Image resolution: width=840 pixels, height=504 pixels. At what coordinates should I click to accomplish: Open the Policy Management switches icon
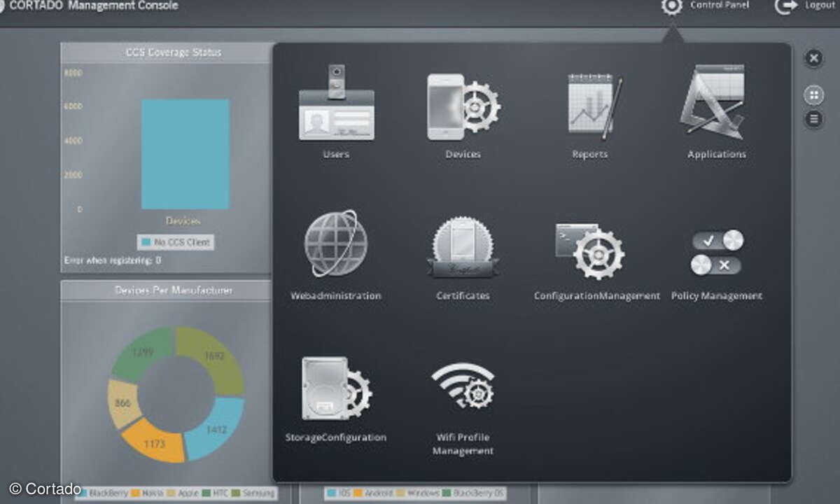(716, 252)
